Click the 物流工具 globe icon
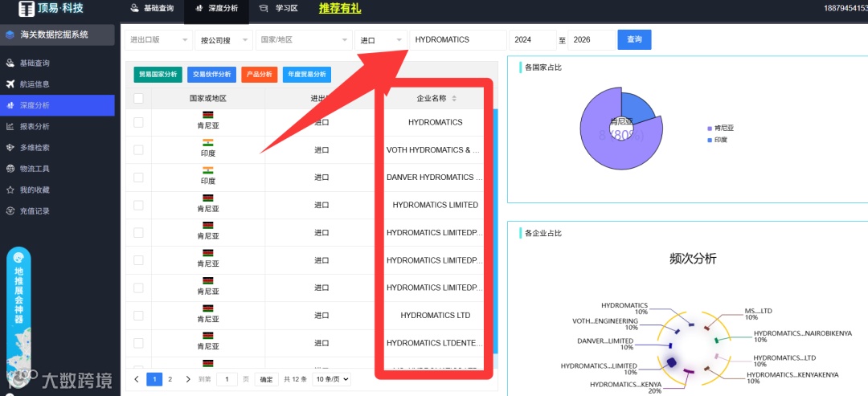868x396 pixels. pos(10,169)
